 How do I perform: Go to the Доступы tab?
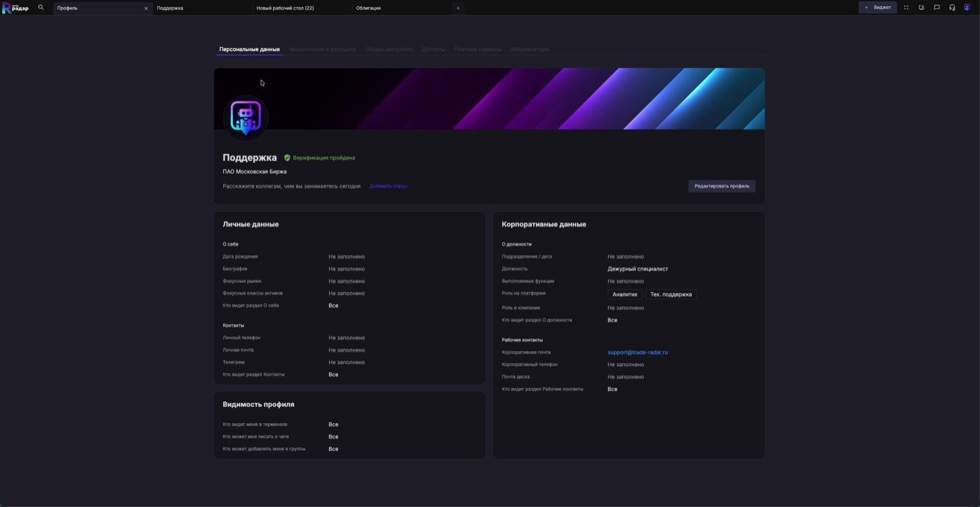pos(433,50)
